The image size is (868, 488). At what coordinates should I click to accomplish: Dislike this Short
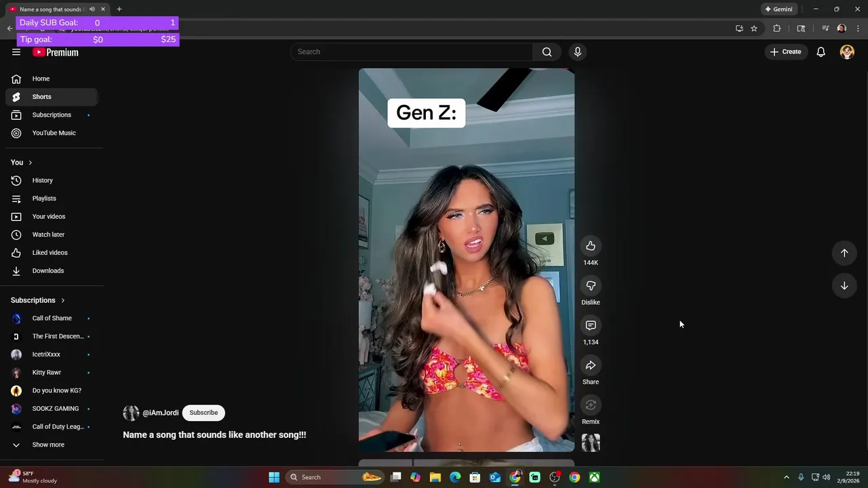[591, 286]
